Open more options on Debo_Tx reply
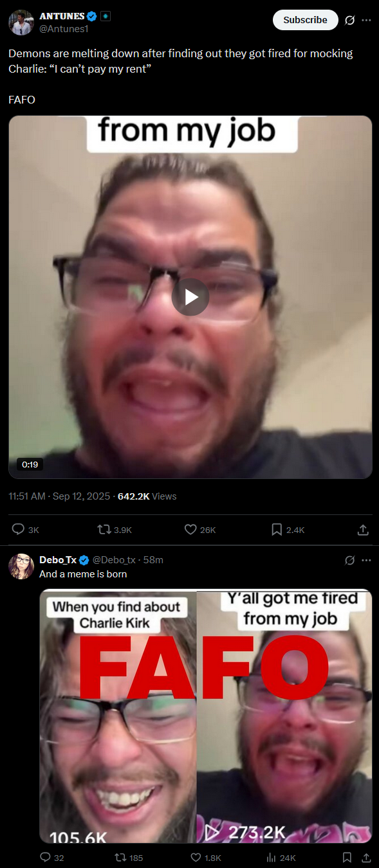379x868 pixels. (366, 560)
